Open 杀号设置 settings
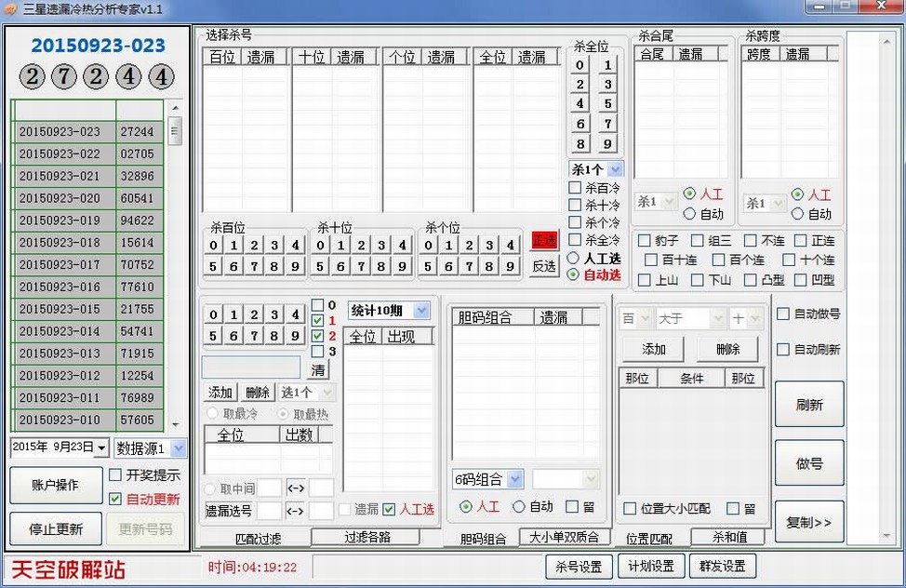 (579, 566)
